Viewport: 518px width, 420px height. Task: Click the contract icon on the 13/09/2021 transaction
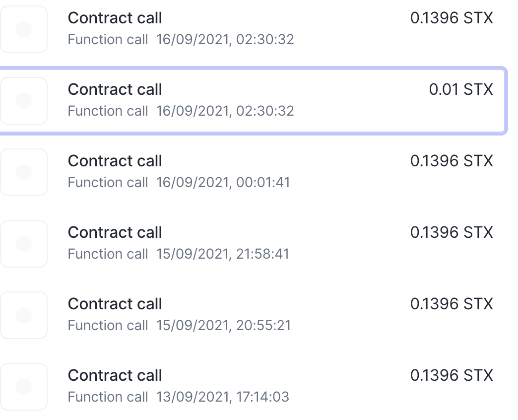(24, 387)
